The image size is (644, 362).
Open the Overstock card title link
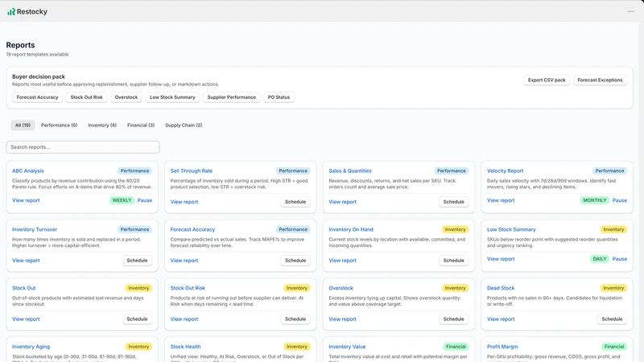341,288
